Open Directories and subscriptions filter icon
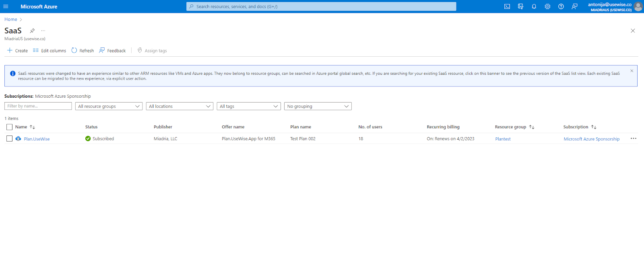Screen dimensions: 644x275 click(520, 6)
